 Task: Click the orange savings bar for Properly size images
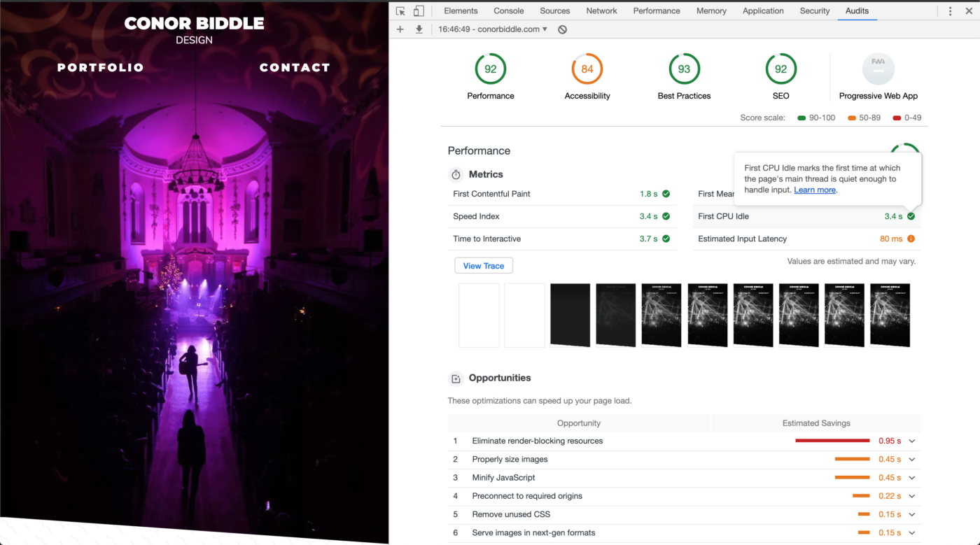click(x=852, y=460)
